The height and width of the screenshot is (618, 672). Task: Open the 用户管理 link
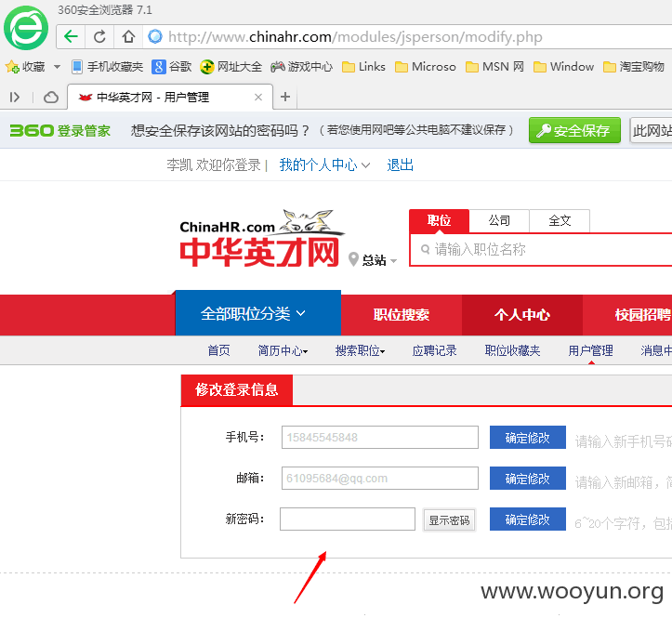(590, 350)
